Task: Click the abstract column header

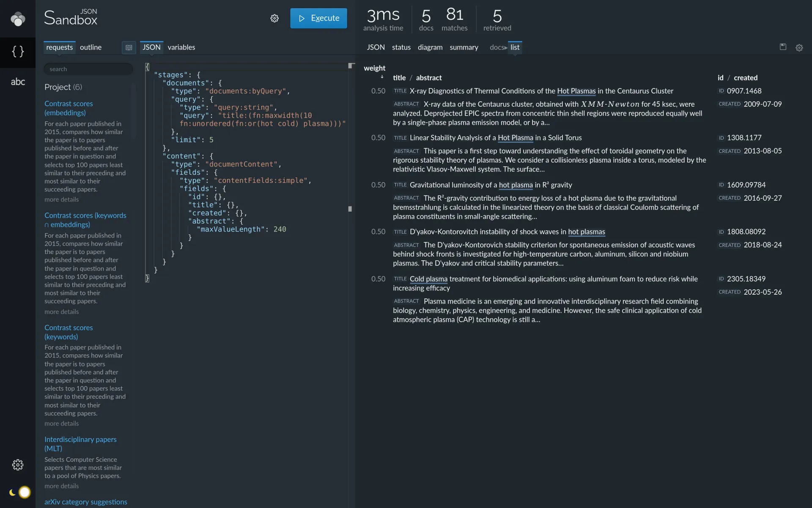Action: [x=429, y=77]
